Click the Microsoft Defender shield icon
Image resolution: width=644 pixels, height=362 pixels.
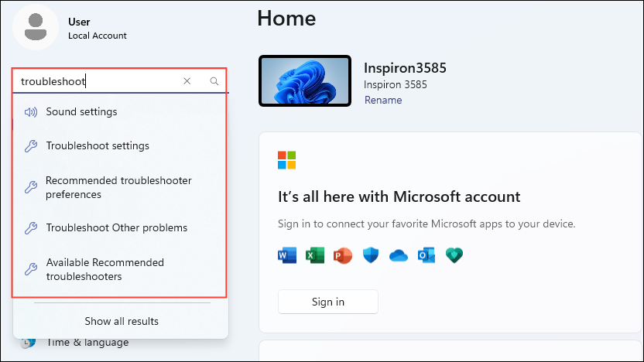pos(371,255)
